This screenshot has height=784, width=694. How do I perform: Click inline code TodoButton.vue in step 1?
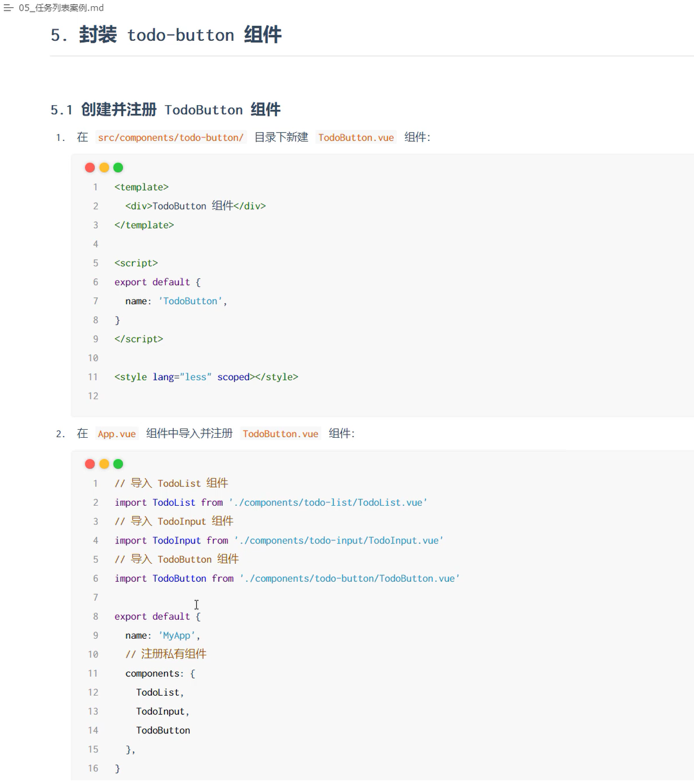(x=356, y=137)
